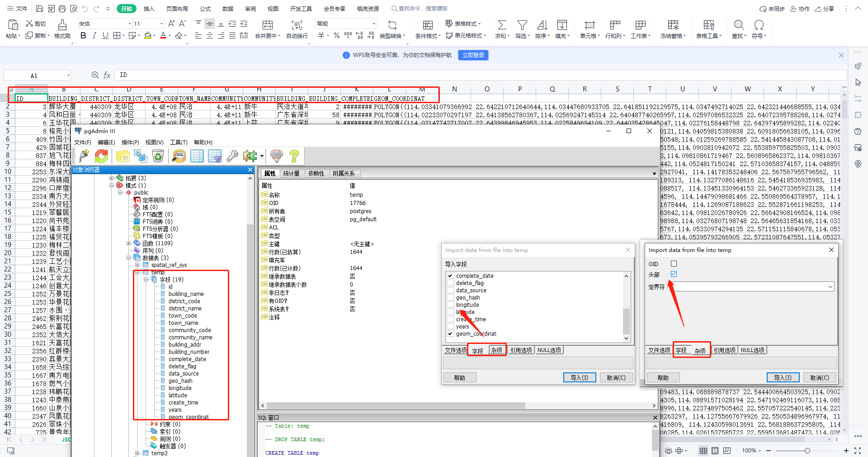The height and width of the screenshot is (457, 868).
Task: Uncheck the complete_date import field
Action: [450, 276]
